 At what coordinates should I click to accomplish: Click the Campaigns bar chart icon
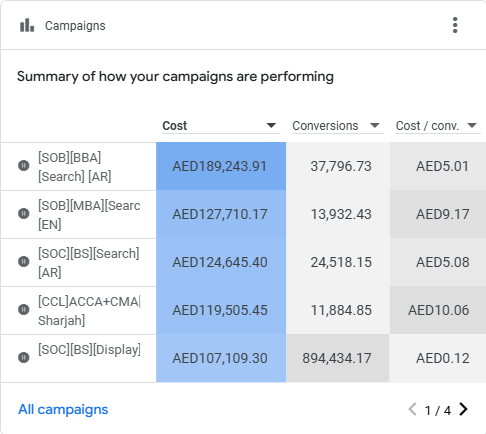pyautogui.click(x=27, y=25)
